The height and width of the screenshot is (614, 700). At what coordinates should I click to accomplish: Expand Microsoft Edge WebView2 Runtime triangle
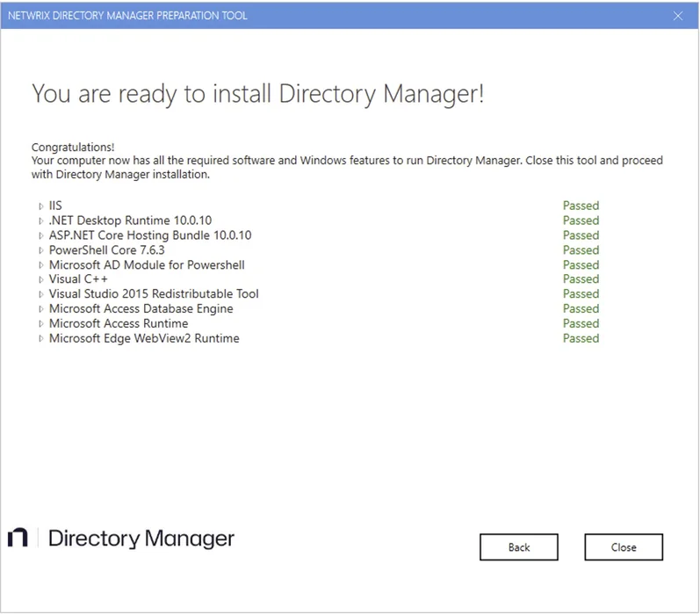click(x=41, y=338)
